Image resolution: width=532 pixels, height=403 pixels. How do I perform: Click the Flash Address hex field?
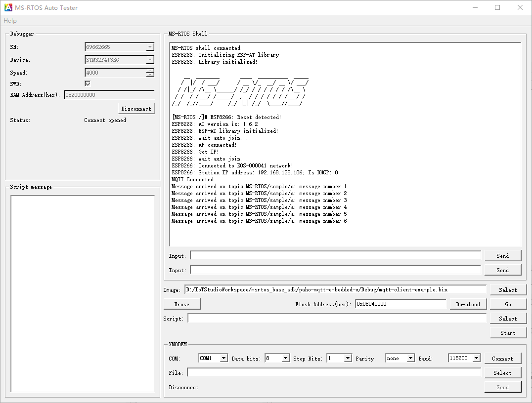click(x=400, y=304)
